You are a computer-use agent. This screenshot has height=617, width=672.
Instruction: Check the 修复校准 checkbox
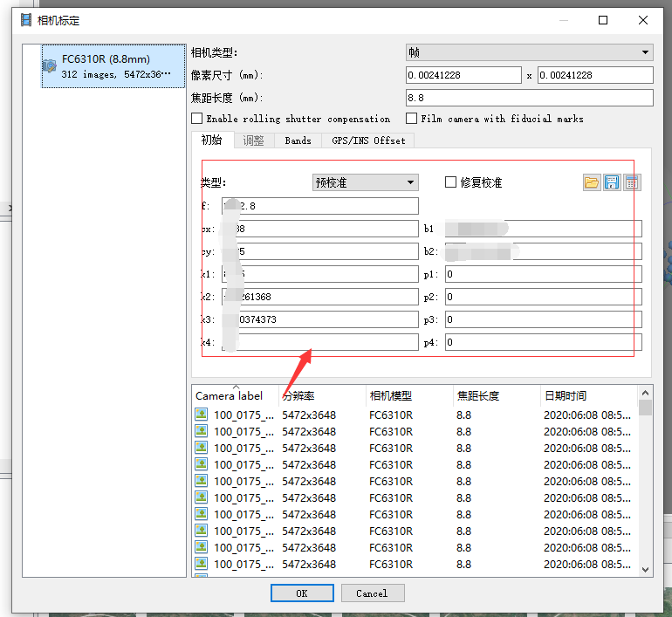point(450,182)
